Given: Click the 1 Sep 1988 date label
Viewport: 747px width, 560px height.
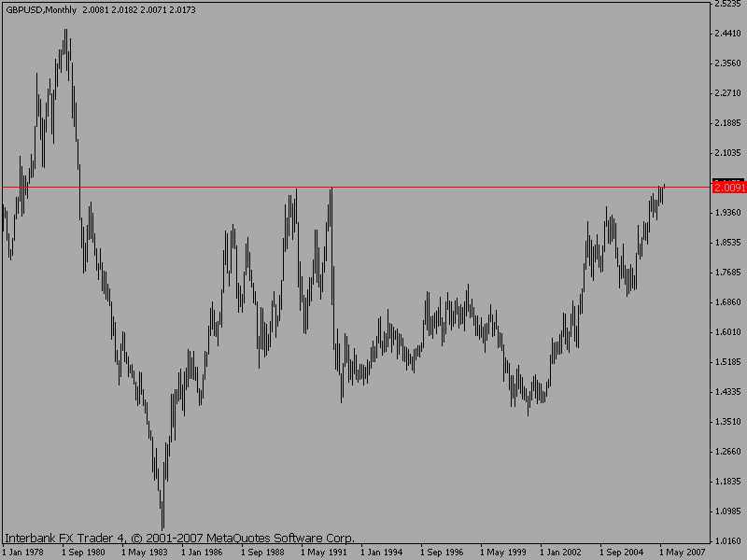Looking at the screenshot, I should click(262, 553).
